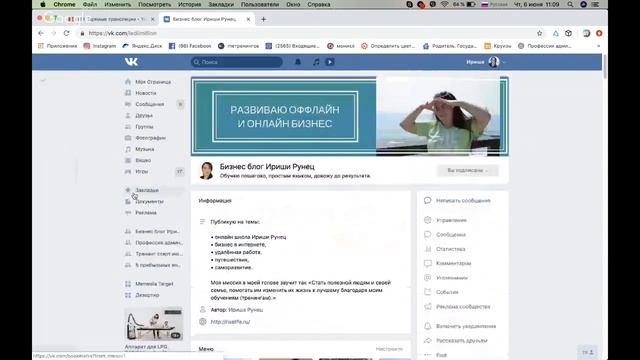Viewport: 640px width, 360px height.
Task: Click the Chrome address bar
Action: [x=306, y=33]
